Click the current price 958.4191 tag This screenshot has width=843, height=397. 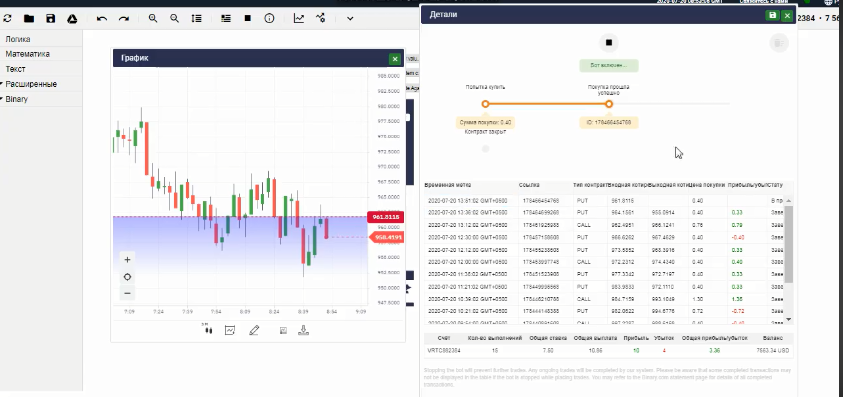(x=386, y=237)
